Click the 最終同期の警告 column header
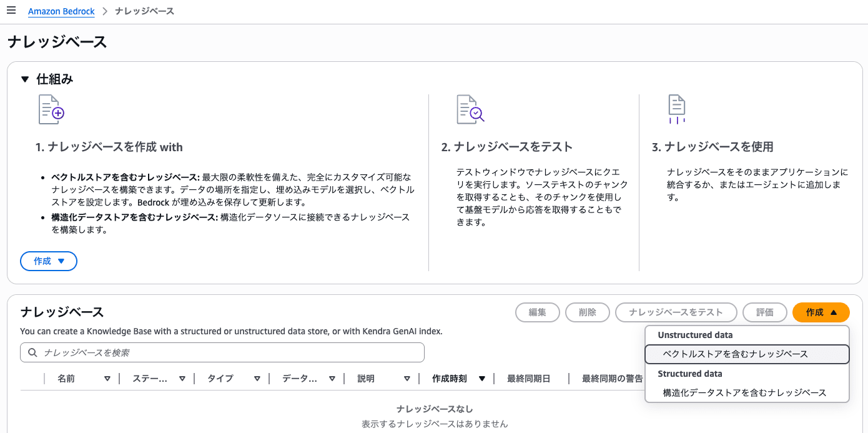The height and width of the screenshot is (433, 868). 613,379
